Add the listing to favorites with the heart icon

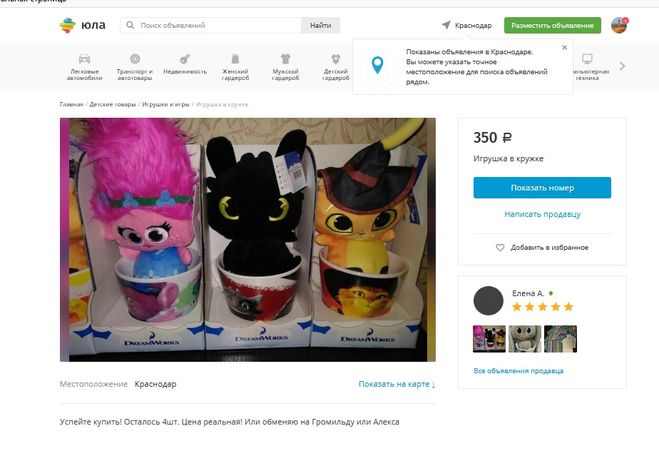click(500, 248)
